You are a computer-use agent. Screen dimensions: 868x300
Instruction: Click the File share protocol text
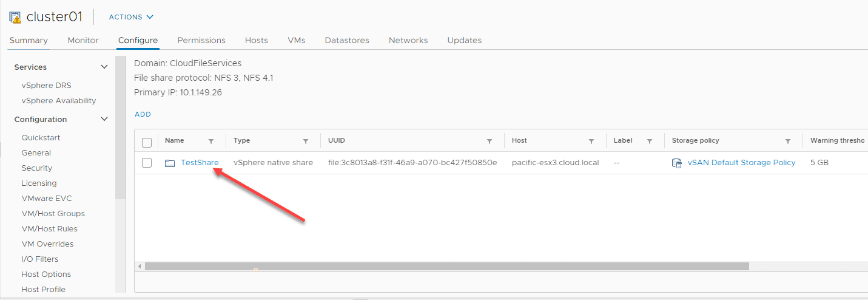point(203,78)
